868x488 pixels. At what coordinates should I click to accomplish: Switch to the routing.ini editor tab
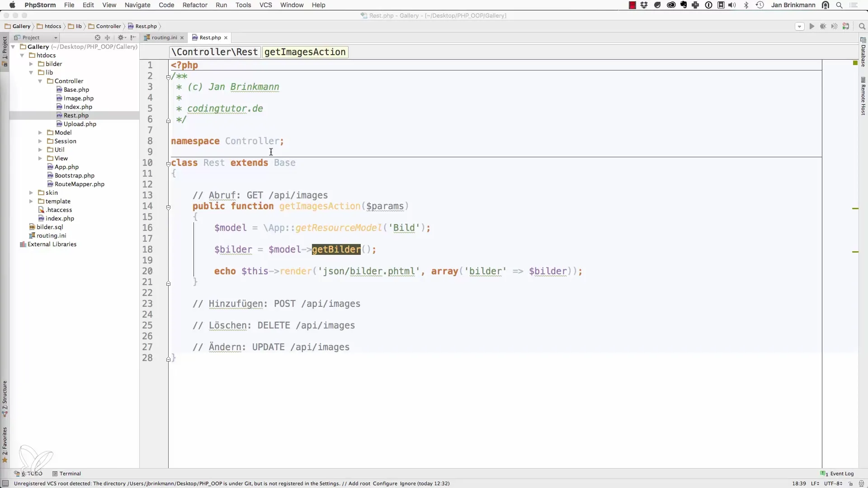point(164,38)
